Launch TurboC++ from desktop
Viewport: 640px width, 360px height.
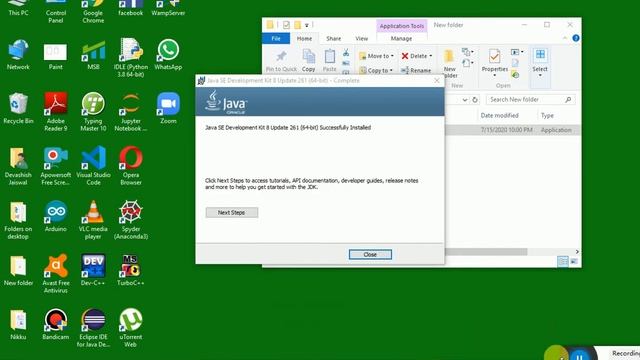tap(131, 271)
